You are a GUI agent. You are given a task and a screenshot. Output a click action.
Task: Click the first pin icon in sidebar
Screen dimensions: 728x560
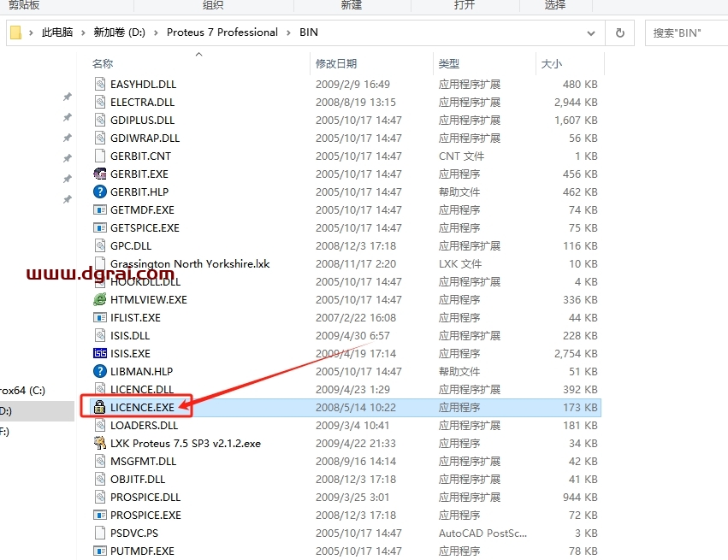(x=68, y=97)
